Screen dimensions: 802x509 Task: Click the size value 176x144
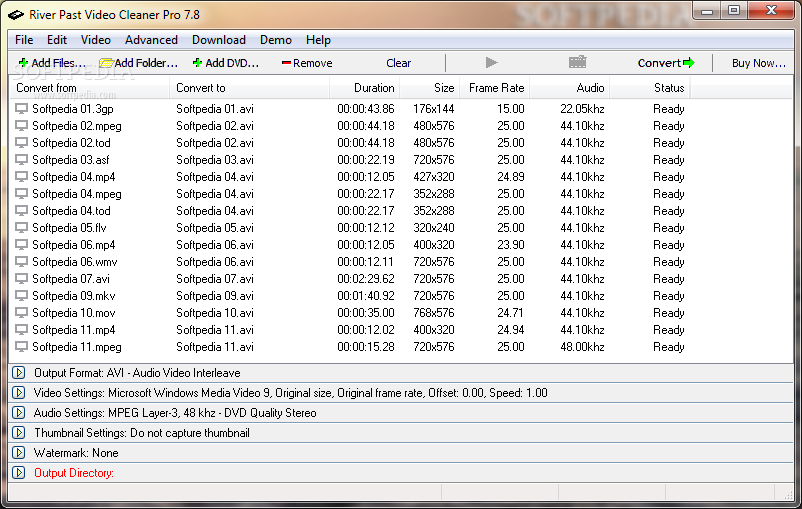(x=434, y=109)
